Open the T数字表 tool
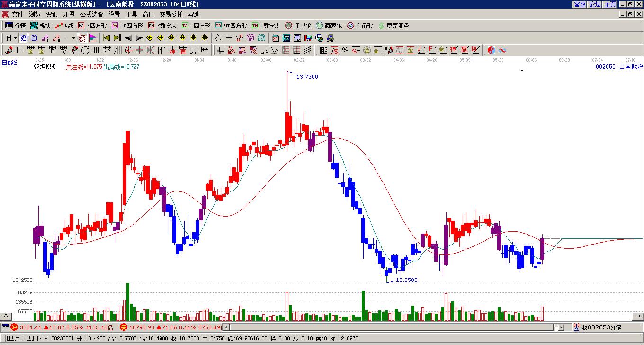The height and width of the screenshot is (345, 644). coord(267,26)
